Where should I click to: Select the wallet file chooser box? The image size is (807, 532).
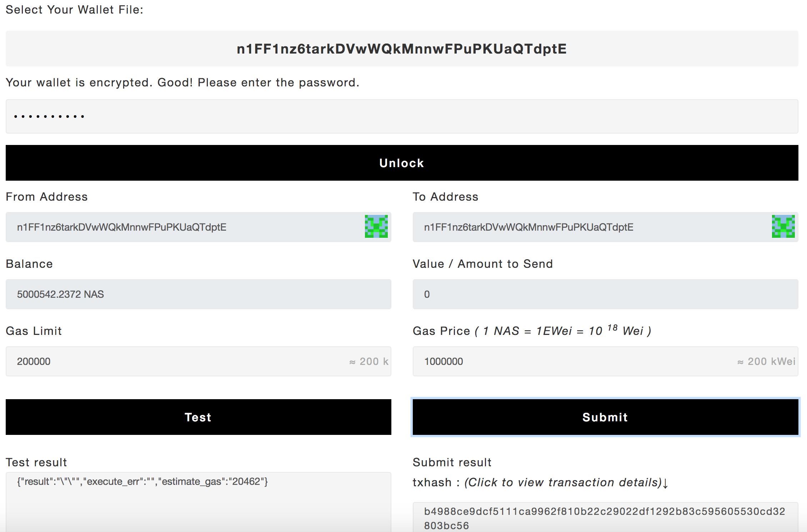click(x=402, y=49)
